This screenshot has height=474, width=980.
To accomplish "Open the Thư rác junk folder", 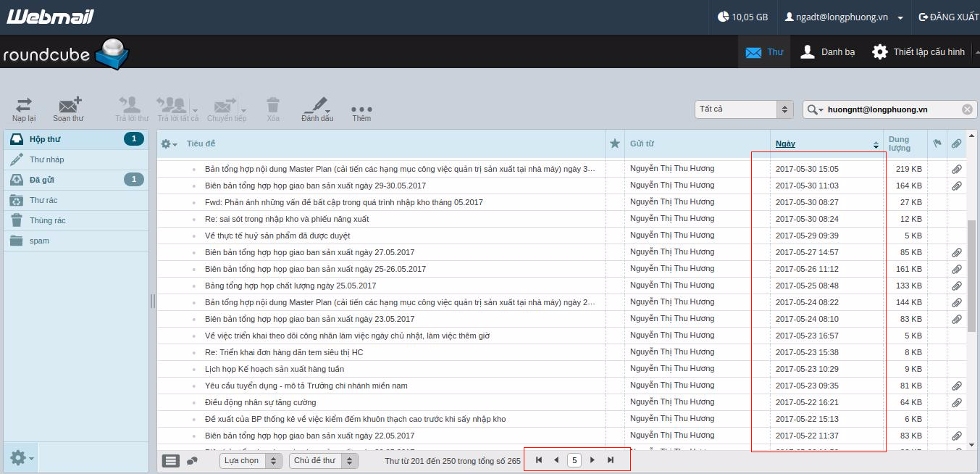I will click(x=43, y=200).
